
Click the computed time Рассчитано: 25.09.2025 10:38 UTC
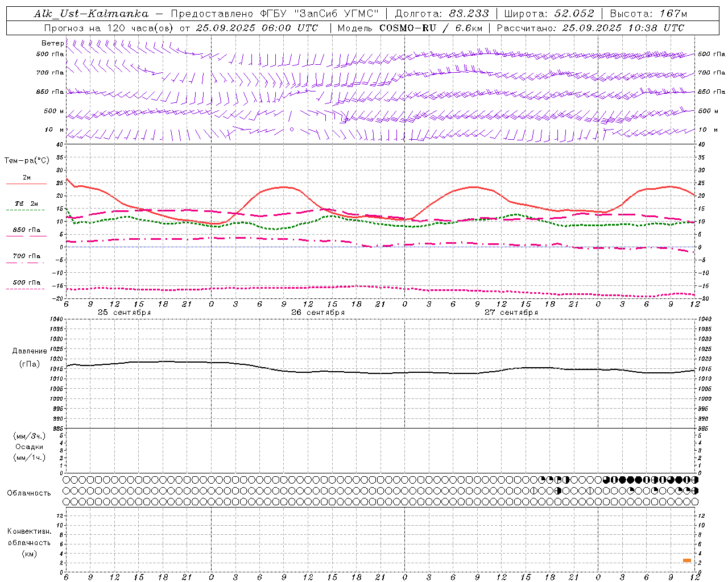[590, 28]
